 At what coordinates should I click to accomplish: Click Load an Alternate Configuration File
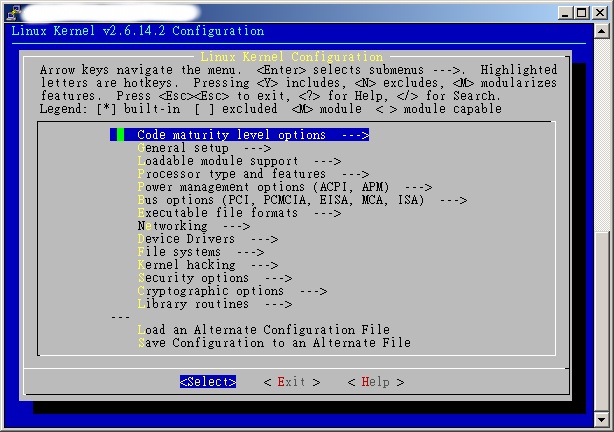(x=263, y=330)
